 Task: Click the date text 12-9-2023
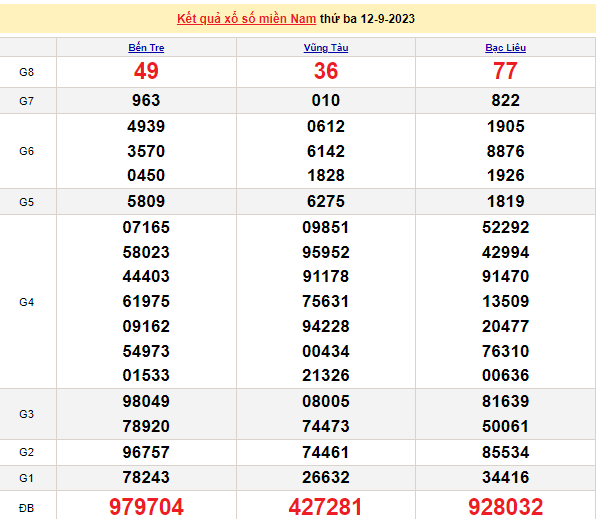[389, 19]
